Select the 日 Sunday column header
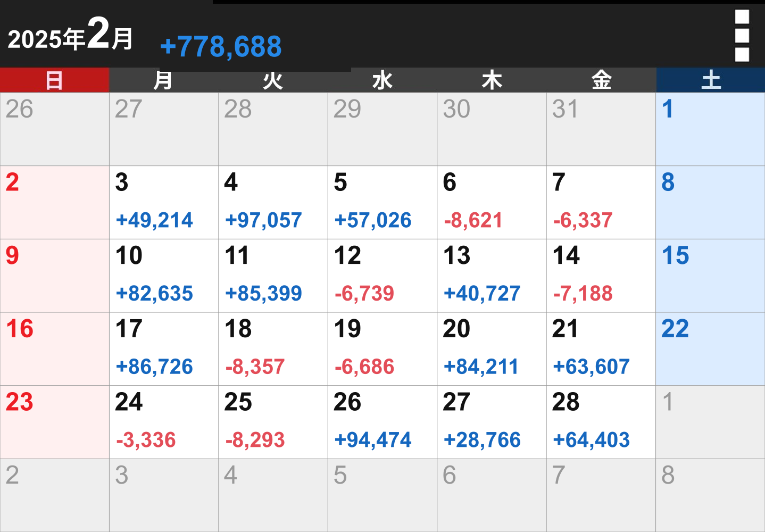The image size is (765, 532). point(54,80)
